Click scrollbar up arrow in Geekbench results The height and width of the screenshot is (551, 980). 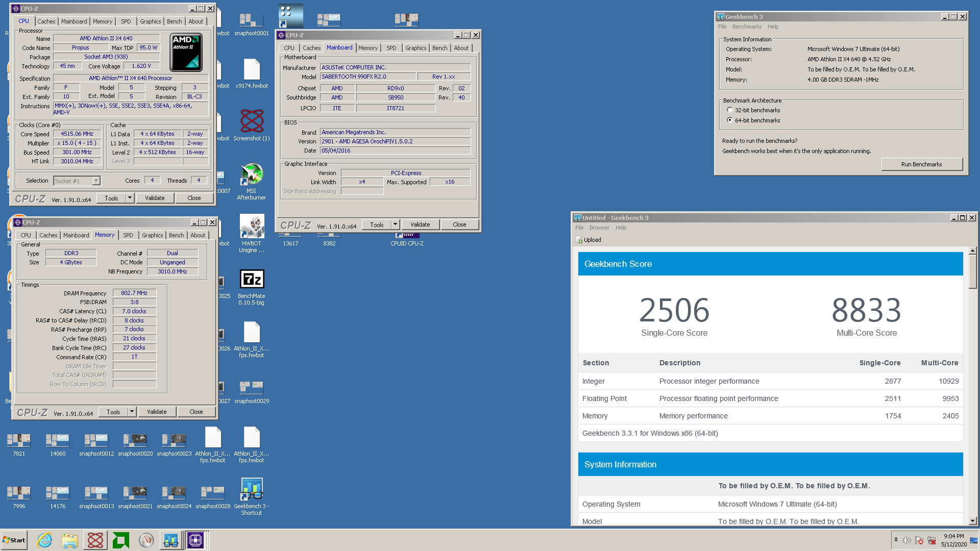tap(972, 251)
